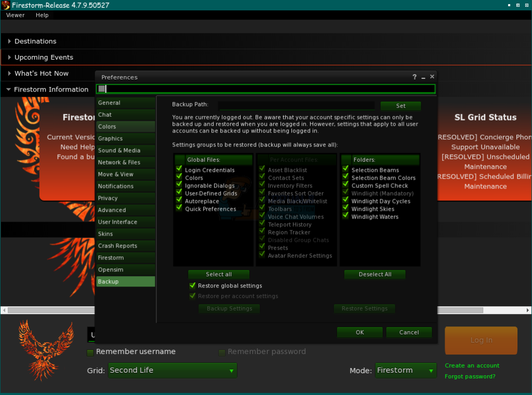The image size is (532, 395).
Task: Select the Firestorm preferences tab
Action: [x=126, y=257]
